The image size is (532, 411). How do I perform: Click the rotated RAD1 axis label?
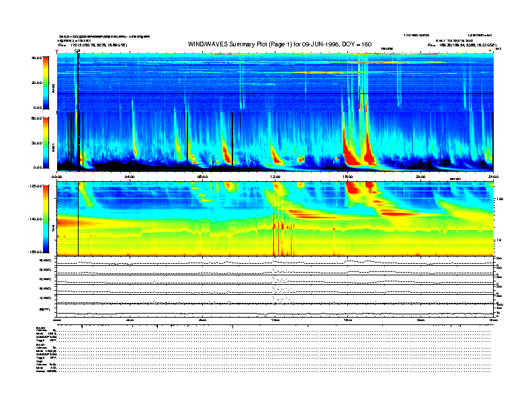tap(53, 147)
